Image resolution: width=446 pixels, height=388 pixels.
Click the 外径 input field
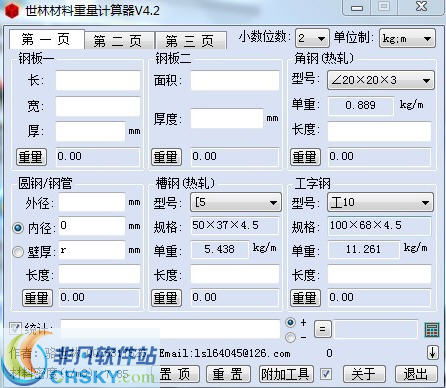coord(92,203)
